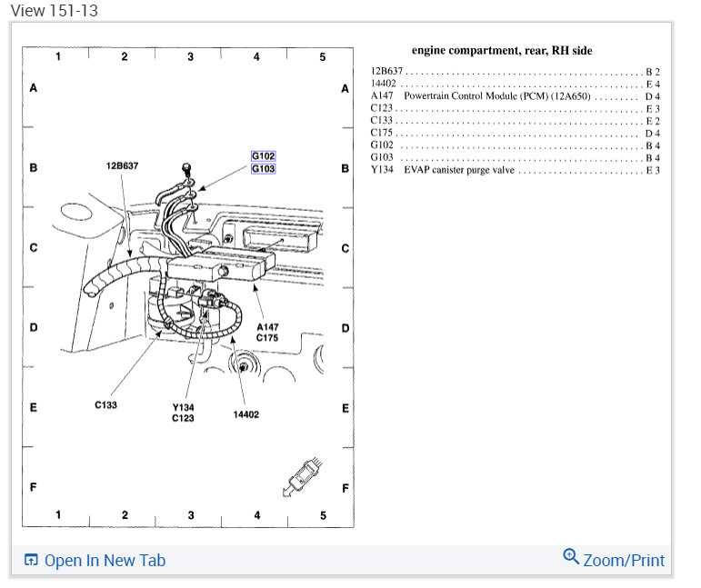Click the wiring diagram image
This screenshot has height=588, width=701.
coord(188,287)
